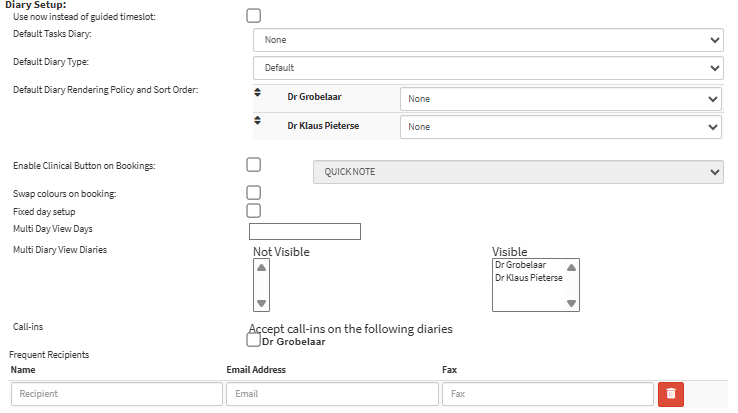This screenshot has height=413, width=738.
Task: Click sort handle icon beside Dr Klaus Pieterse
Action: tap(258, 122)
